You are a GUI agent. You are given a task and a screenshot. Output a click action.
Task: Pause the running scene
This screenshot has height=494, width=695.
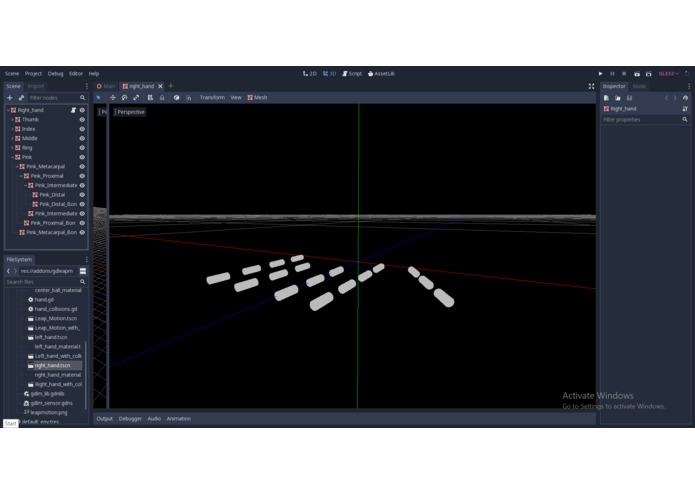pos(612,74)
